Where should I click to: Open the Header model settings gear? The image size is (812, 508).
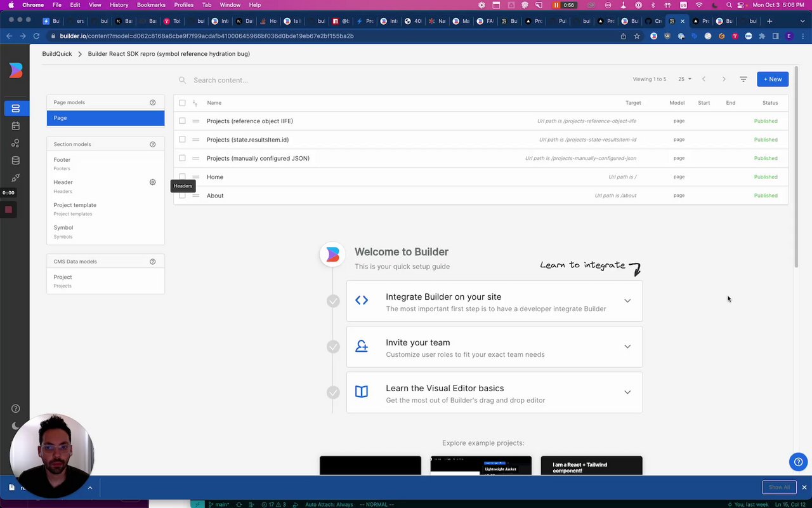tap(152, 182)
